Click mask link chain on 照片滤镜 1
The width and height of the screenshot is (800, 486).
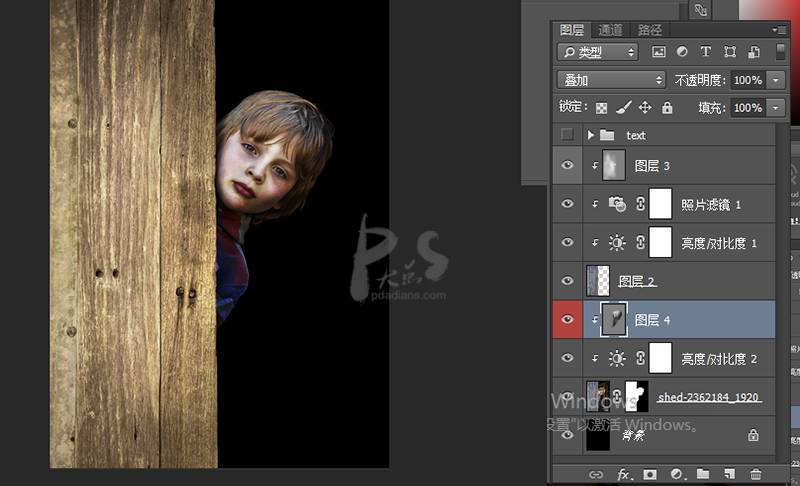tap(640, 203)
